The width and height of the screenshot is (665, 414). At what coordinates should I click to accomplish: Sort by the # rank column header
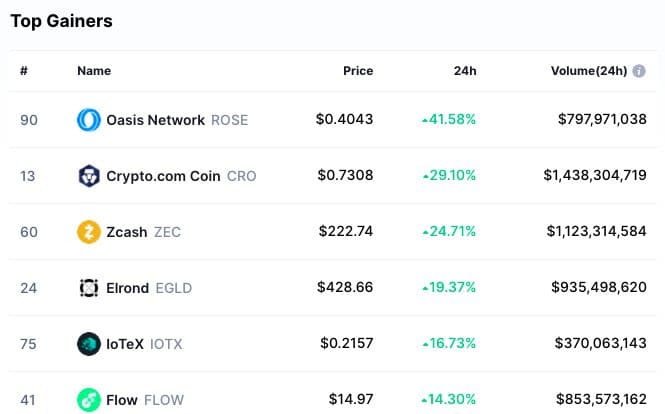[24, 71]
